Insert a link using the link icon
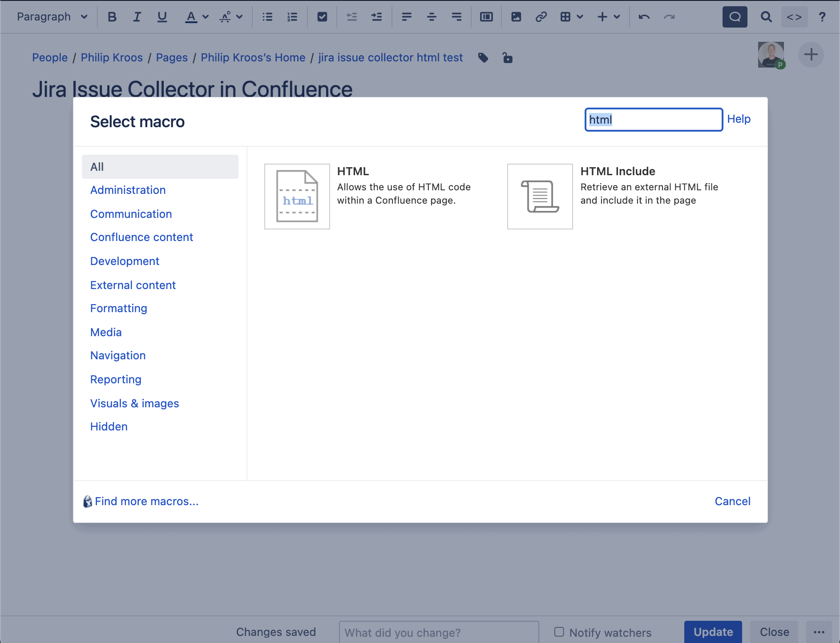This screenshot has width=840, height=643. 541,17
